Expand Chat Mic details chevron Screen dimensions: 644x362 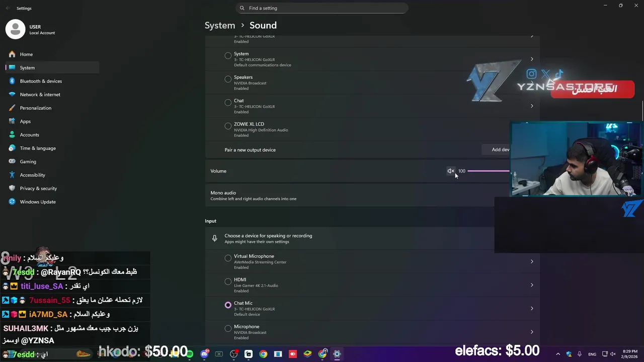click(x=532, y=308)
